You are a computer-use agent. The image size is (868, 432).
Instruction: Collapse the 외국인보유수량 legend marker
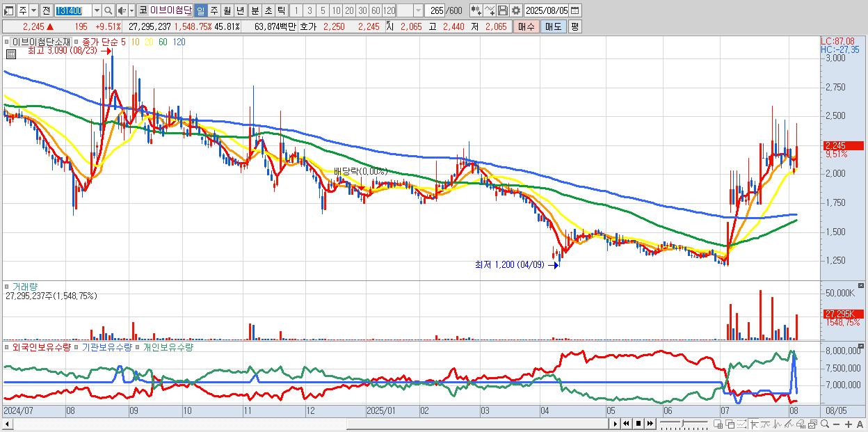(8, 346)
